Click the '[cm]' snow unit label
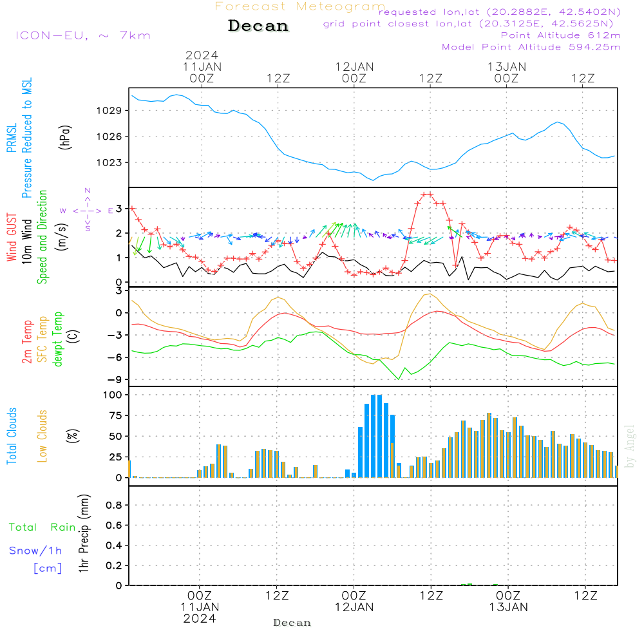644x644 pixels. (48, 568)
